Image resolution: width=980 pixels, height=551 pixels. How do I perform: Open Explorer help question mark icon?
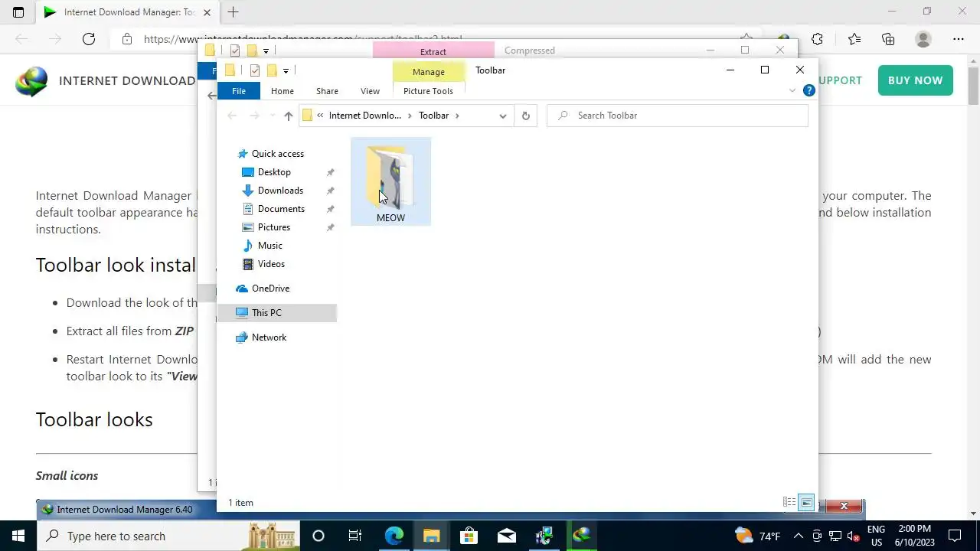[808, 91]
